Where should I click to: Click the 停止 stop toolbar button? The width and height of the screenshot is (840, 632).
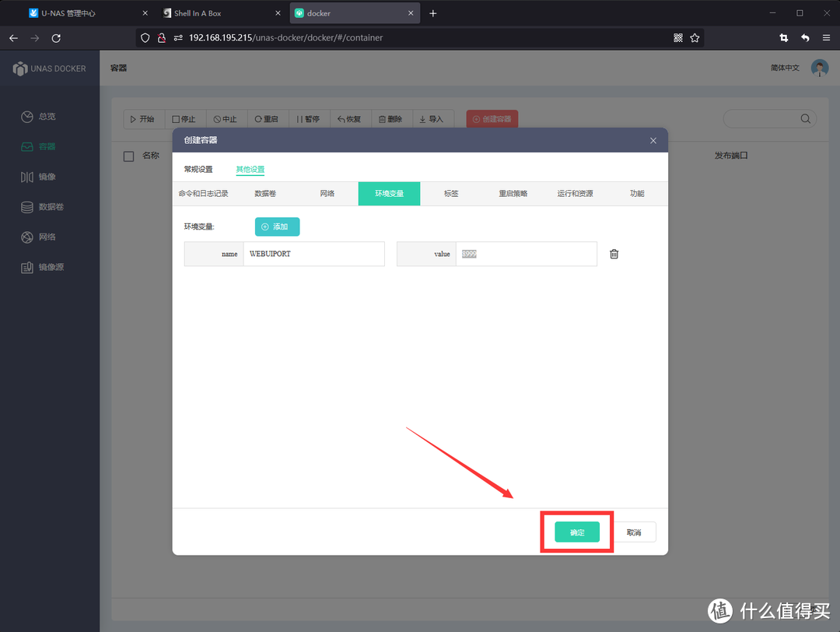184,119
